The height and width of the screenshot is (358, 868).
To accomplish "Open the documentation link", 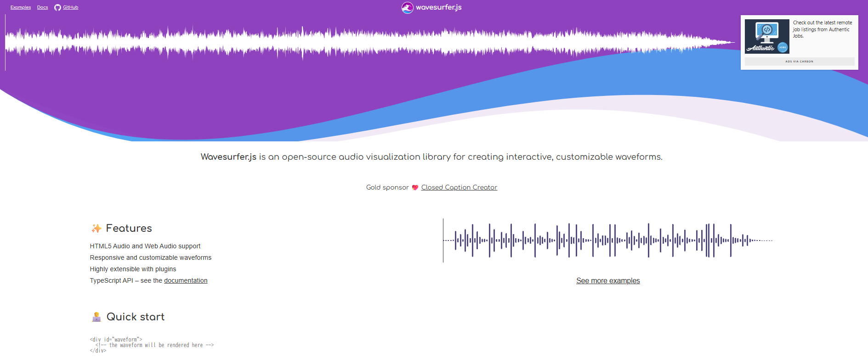I will [x=186, y=280].
